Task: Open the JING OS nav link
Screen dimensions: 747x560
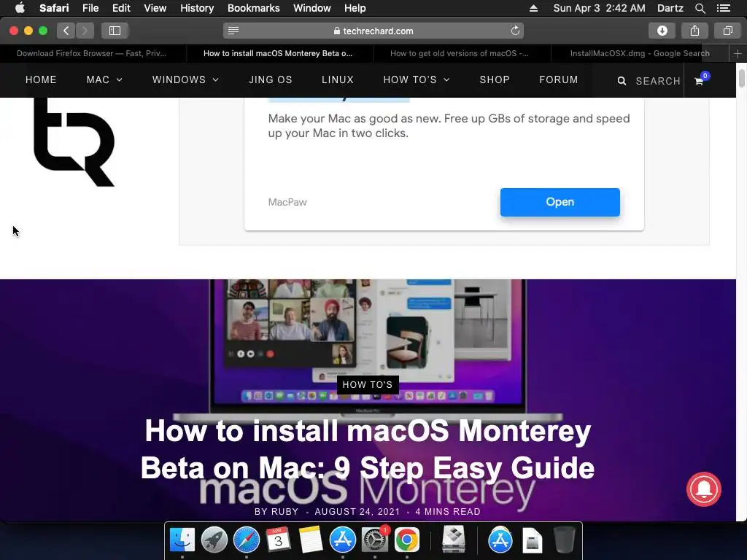Action: tap(270, 80)
